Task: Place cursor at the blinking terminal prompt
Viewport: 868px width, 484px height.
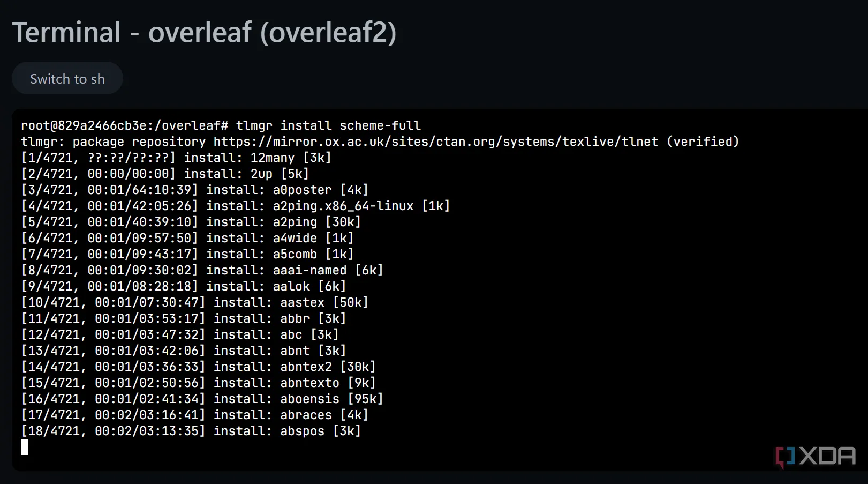Action: pyautogui.click(x=25, y=447)
